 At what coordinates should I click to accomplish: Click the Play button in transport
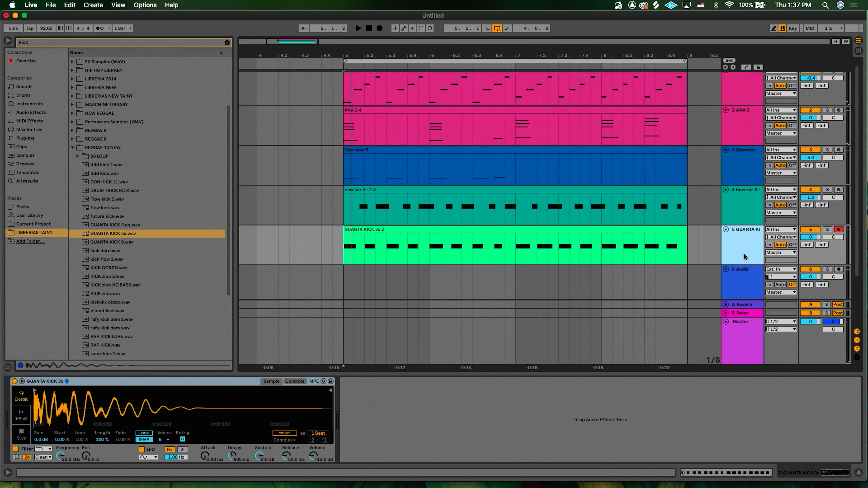pyautogui.click(x=358, y=28)
